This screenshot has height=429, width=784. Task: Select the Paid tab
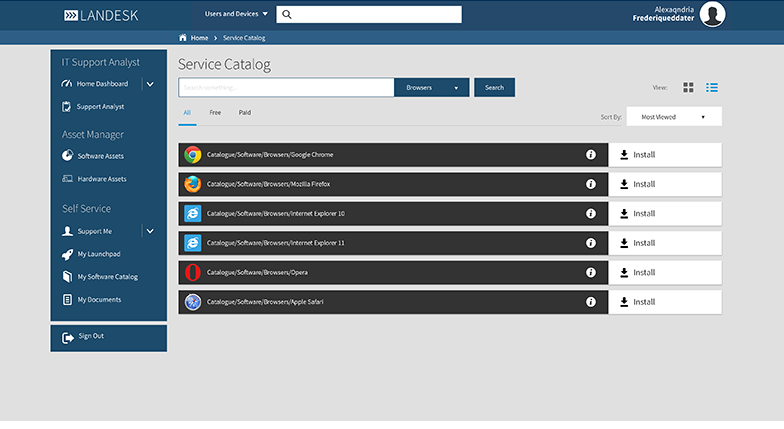coord(245,113)
